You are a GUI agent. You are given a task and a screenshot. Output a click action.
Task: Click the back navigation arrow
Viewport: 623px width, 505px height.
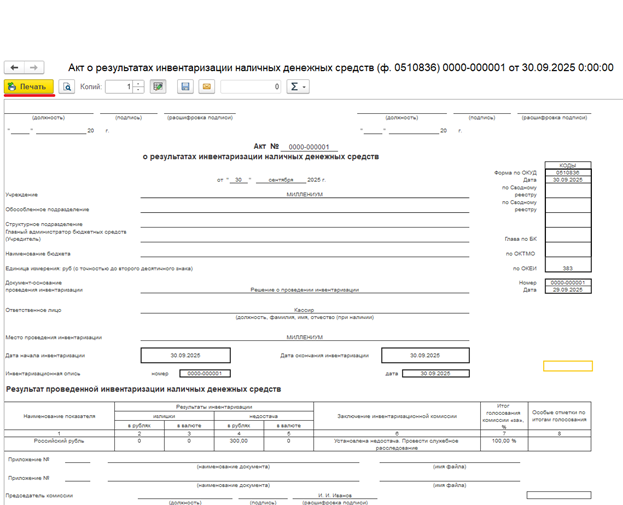click(x=14, y=68)
